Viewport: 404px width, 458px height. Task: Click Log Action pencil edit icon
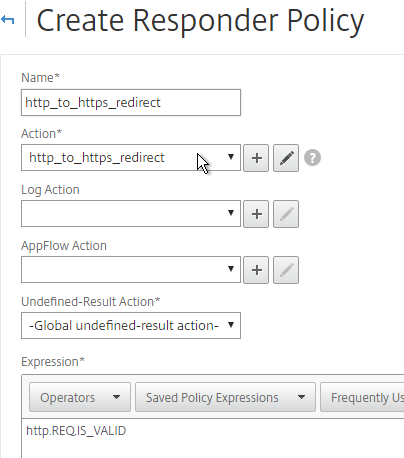click(x=286, y=214)
